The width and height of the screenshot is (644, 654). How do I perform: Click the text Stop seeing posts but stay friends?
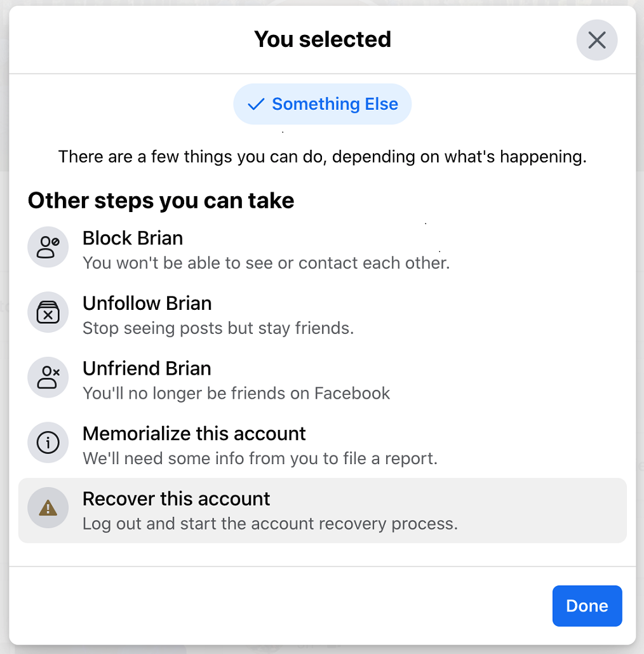click(218, 328)
